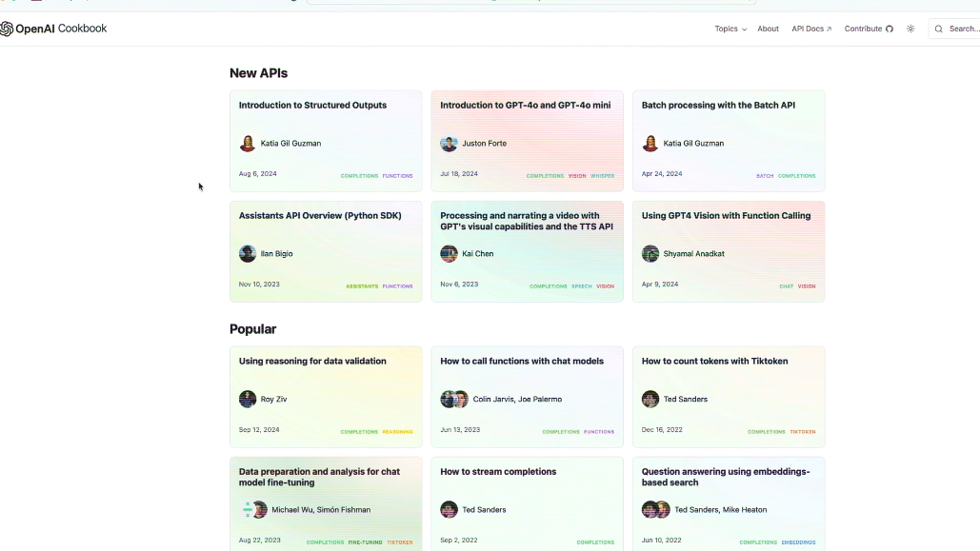Click the date Aug 6, 2024
The image size is (980, 551).
point(257,173)
